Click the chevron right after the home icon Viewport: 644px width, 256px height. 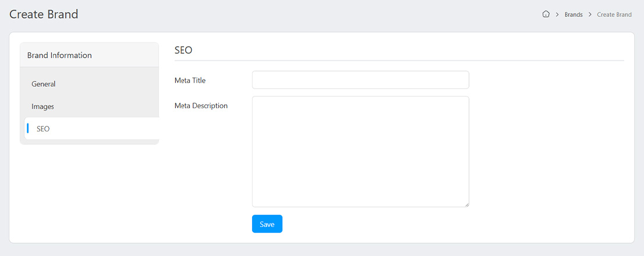557,15
